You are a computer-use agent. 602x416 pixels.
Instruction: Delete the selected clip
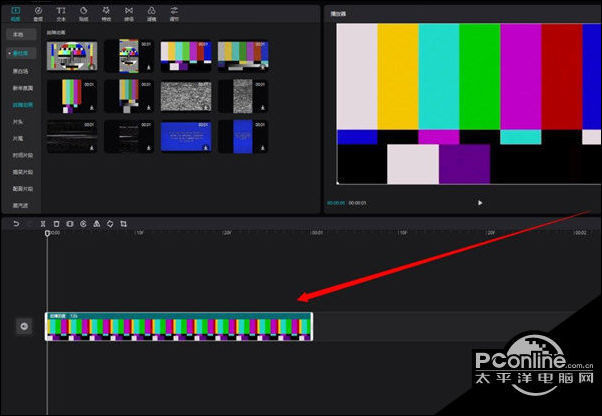click(56, 223)
